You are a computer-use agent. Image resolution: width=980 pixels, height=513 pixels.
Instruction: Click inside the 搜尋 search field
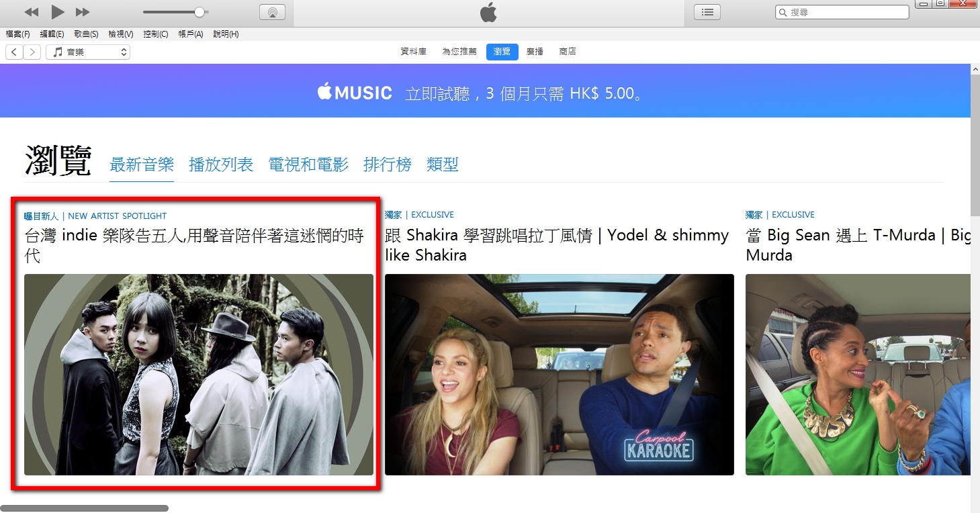click(x=848, y=13)
